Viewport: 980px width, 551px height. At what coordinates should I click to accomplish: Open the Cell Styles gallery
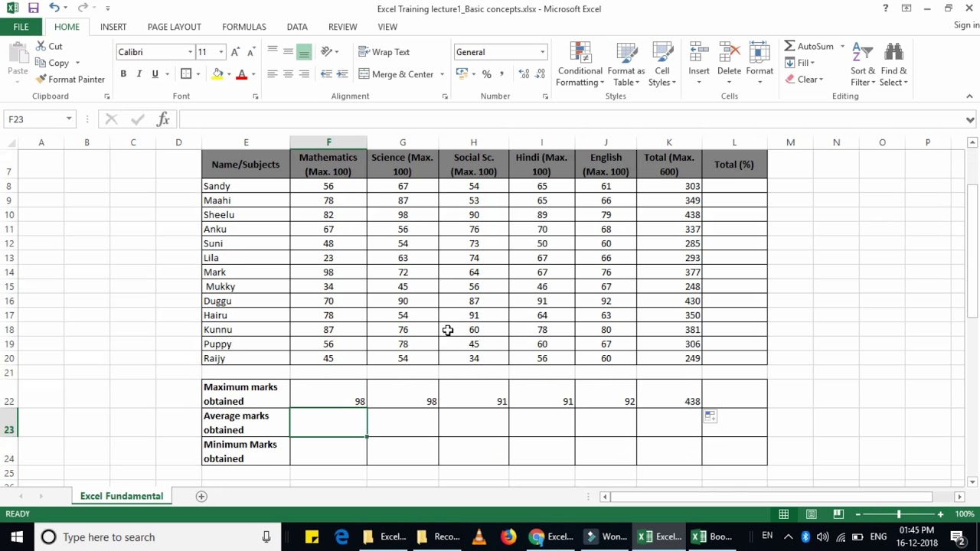662,64
